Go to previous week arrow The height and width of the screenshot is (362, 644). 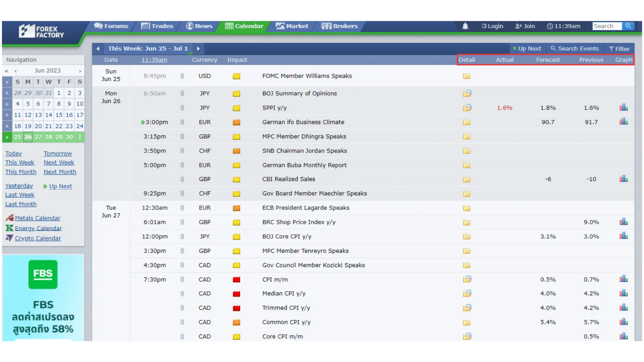98,49
